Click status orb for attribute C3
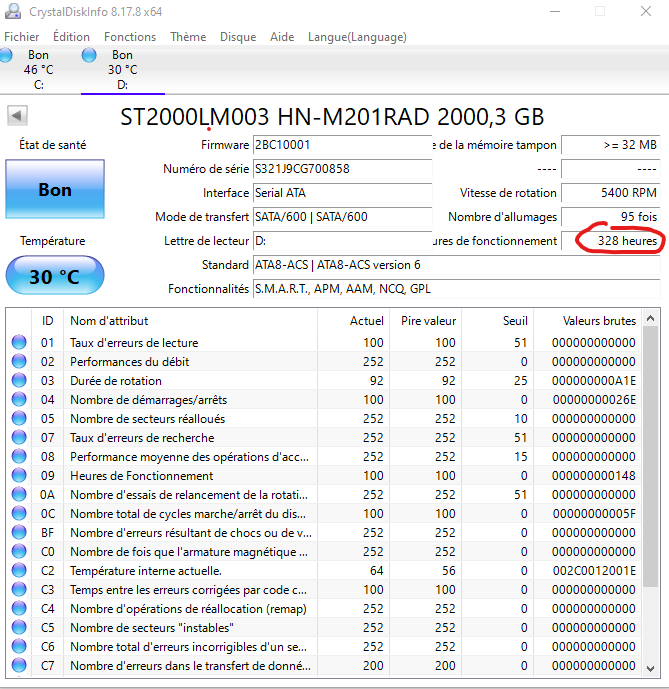669x689 pixels. 19,589
